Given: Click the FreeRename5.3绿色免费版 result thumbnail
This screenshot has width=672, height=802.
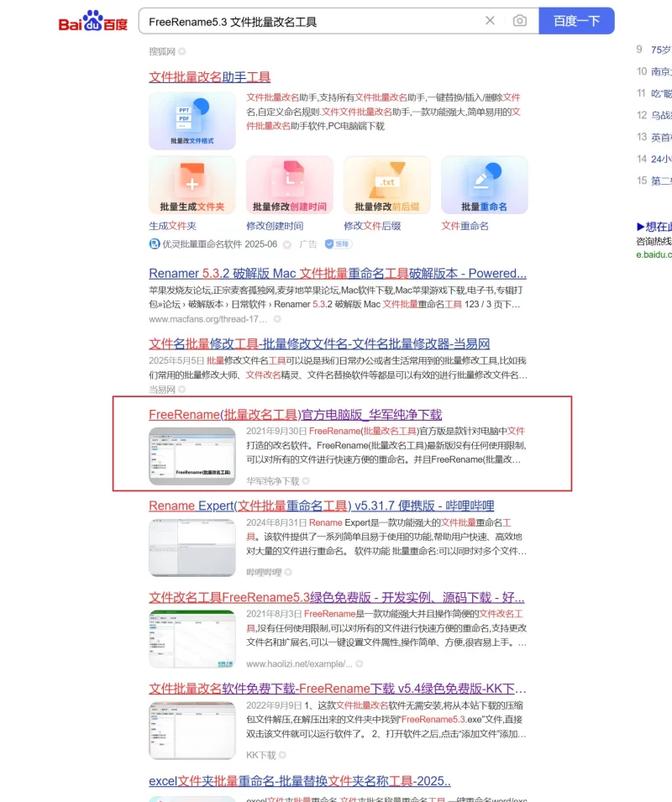Looking at the screenshot, I should coord(192,639).
